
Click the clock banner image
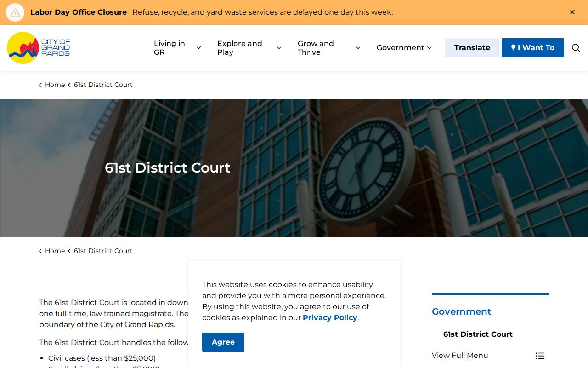[294, 168]
